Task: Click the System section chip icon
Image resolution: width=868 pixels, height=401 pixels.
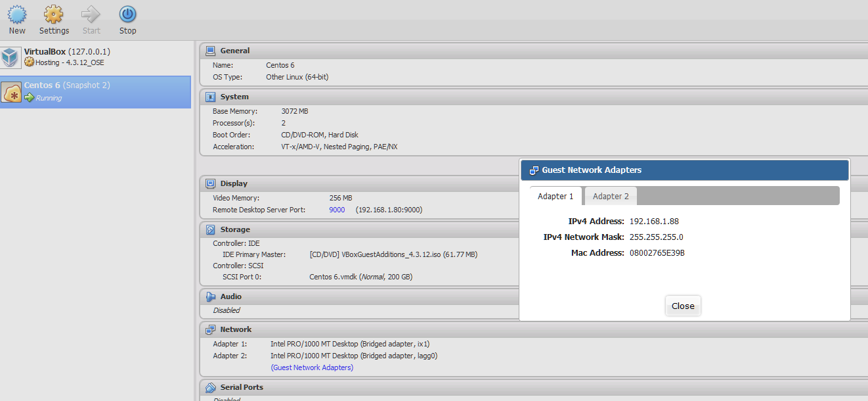Action: click(210, 97)
